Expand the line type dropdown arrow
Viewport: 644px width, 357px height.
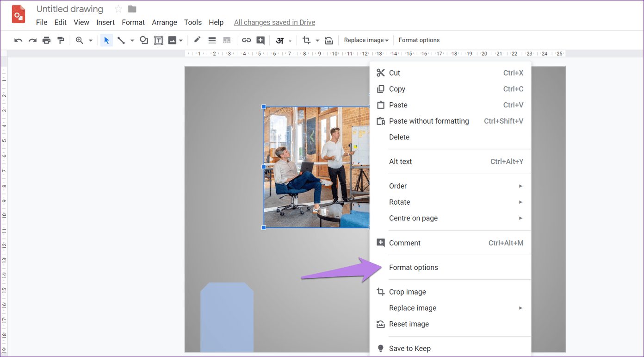132,41
